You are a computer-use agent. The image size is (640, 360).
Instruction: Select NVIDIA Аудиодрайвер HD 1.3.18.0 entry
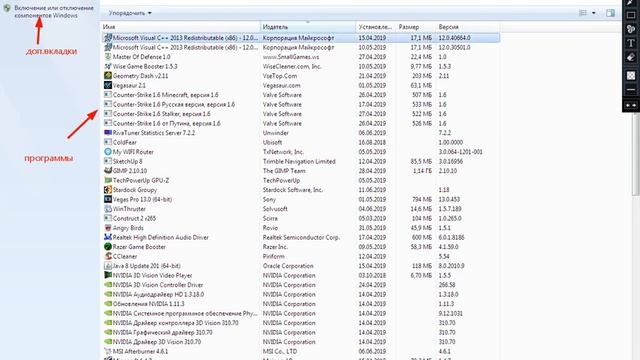pos(300,294)
